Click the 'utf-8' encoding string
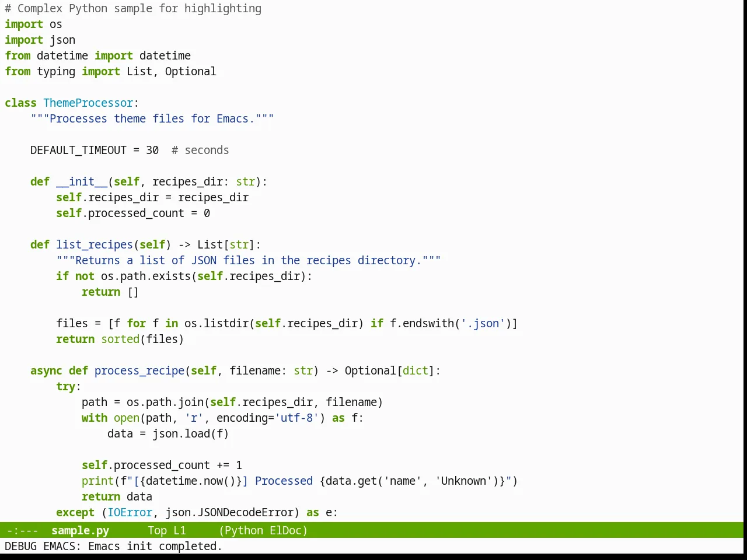This screenshot has width=747, height=560. [297, 418]
